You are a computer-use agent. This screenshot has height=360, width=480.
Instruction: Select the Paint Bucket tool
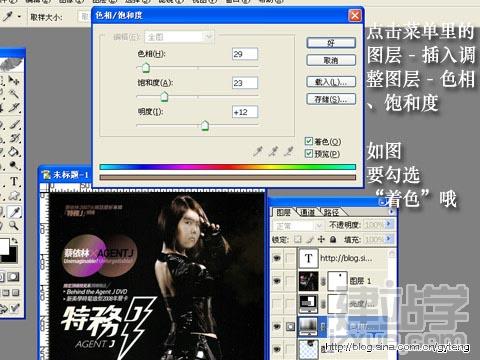[14, 152]
